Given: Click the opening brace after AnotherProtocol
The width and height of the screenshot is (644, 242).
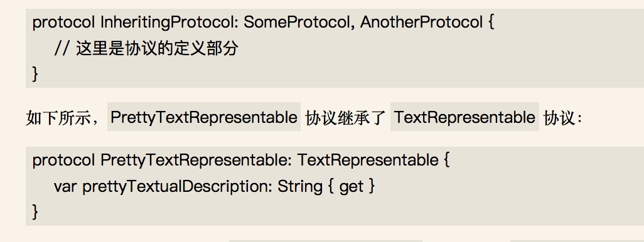Looking at the screenshot, I should click(491, 22).
